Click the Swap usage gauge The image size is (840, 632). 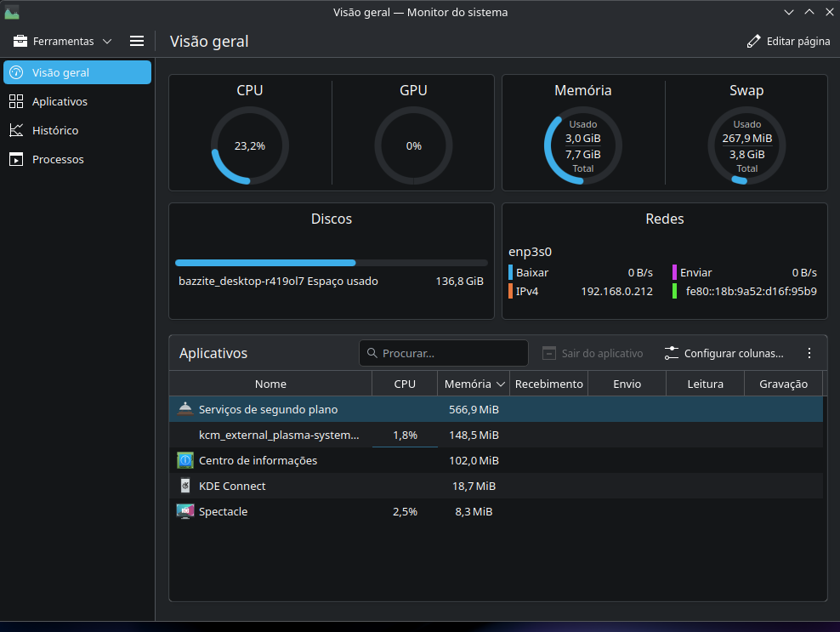(746, 145)
